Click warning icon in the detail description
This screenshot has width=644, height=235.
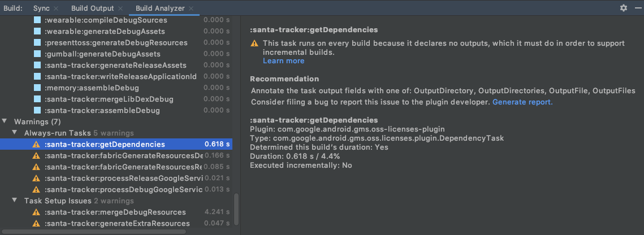coord(254,43)
